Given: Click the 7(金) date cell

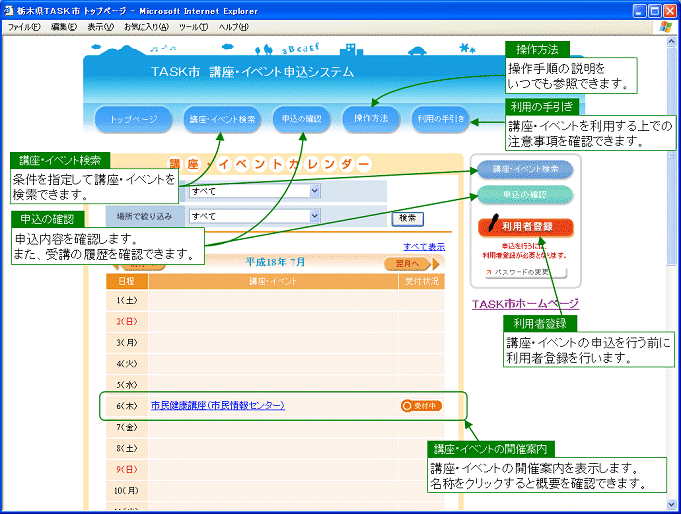Looking at the screenshot, I should click(127, 427).
